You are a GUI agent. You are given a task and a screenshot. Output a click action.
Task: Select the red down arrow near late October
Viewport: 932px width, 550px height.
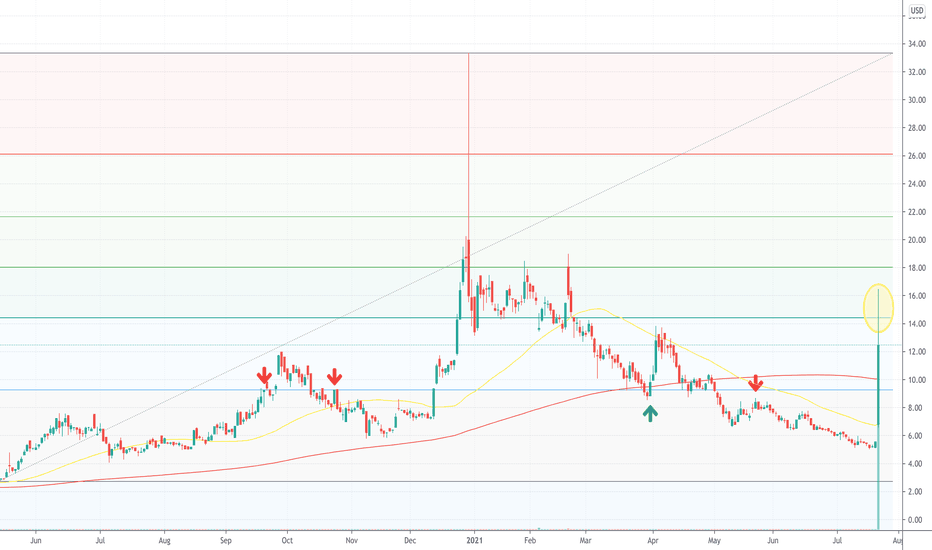pyautogui.click(x=335, y=376)
